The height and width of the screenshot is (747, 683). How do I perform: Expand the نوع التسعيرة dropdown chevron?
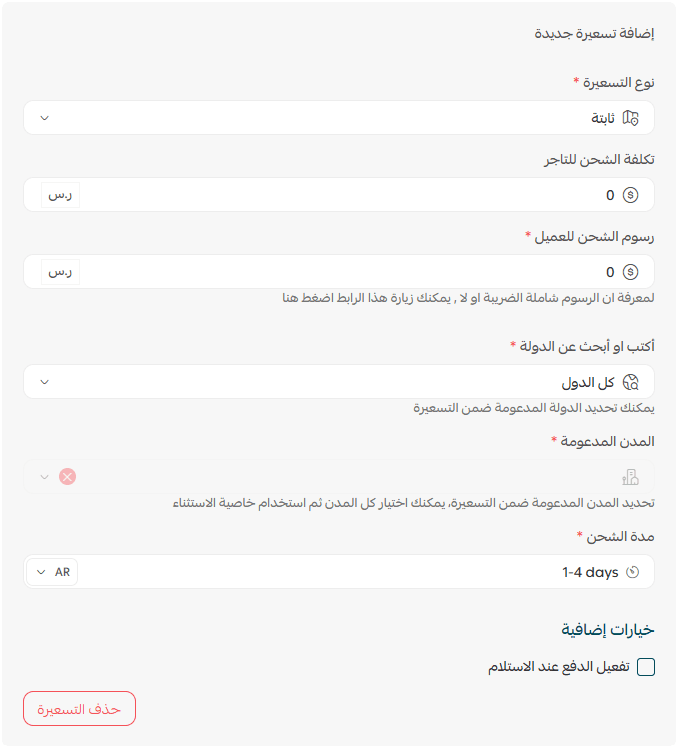coord(45,118)
